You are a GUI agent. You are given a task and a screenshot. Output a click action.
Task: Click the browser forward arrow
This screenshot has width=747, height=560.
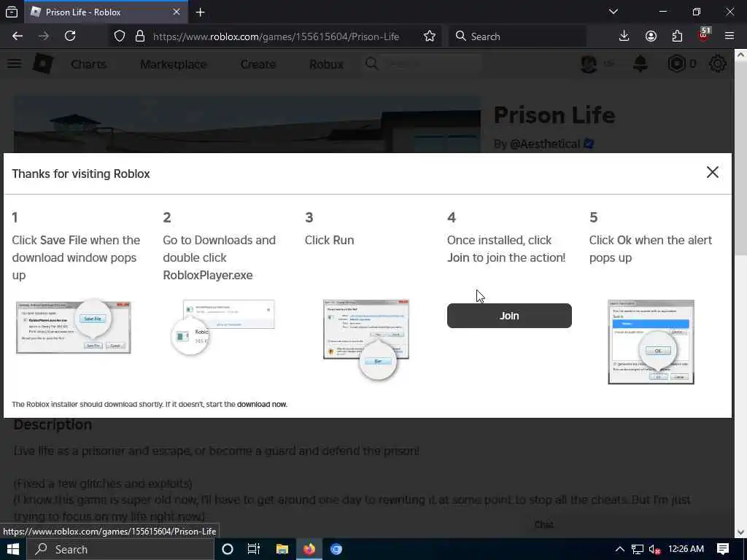(x=44, y=36)
